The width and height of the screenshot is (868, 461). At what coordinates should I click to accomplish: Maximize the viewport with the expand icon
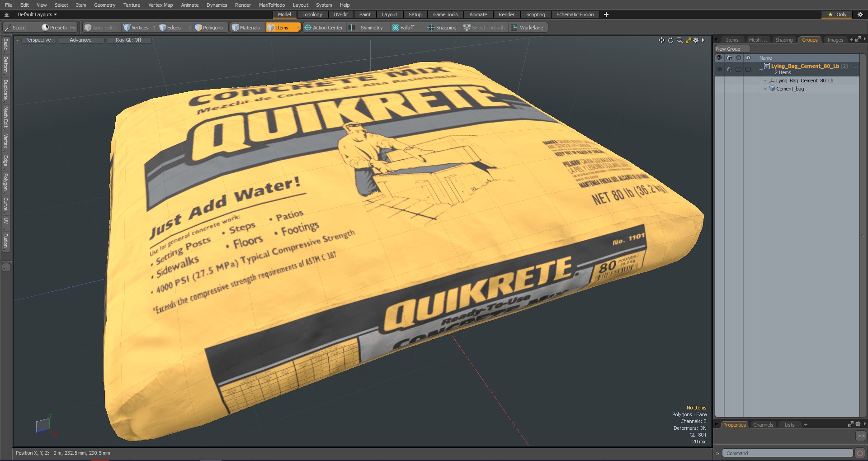[688, 40]
